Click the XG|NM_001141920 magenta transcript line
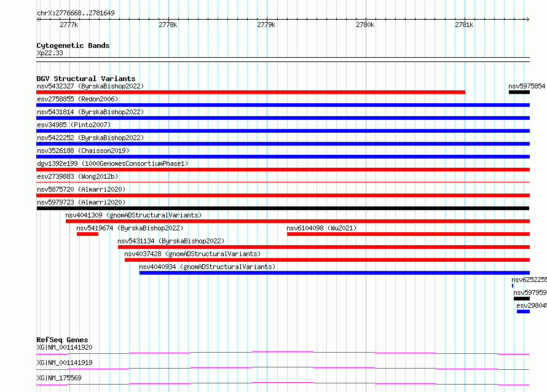Image resolution: width=547 pixels, height=392 pixels. [283, 353]
